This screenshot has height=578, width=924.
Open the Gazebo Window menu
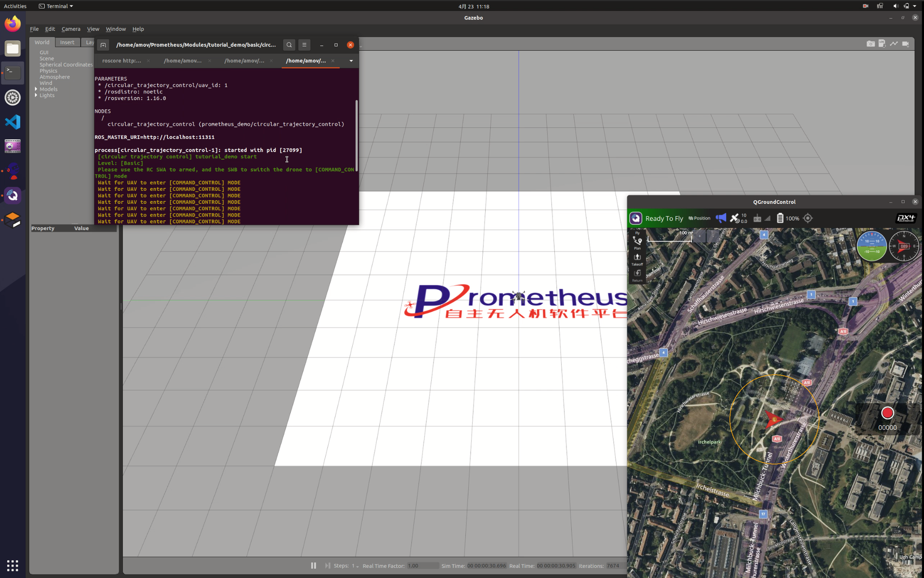(x=115, y=29)
